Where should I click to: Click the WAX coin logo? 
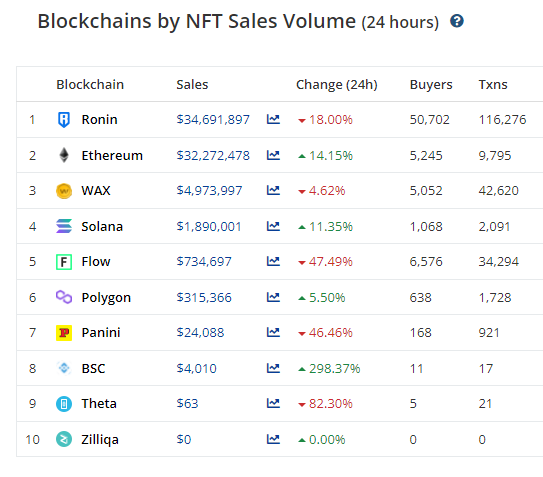[64, 191]
